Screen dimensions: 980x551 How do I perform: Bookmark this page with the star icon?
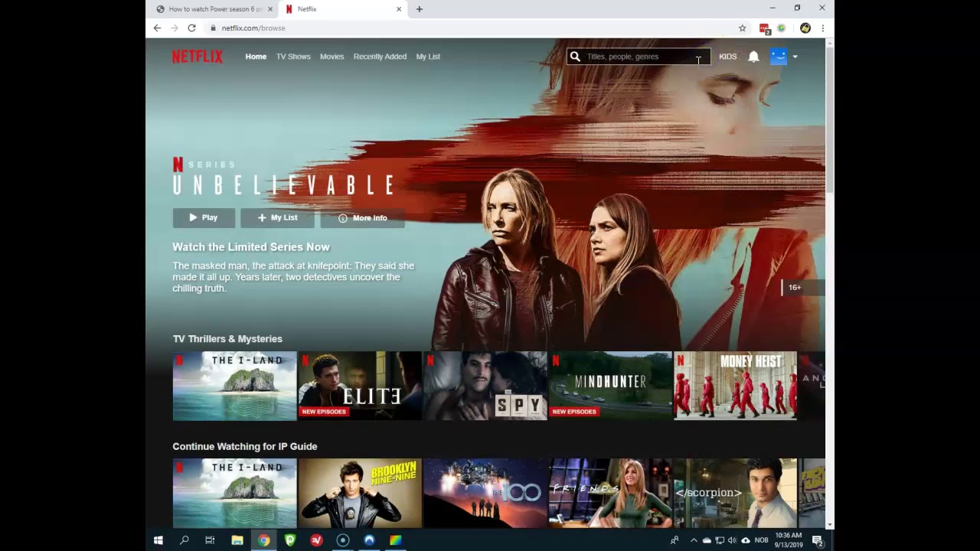(742, 28)
